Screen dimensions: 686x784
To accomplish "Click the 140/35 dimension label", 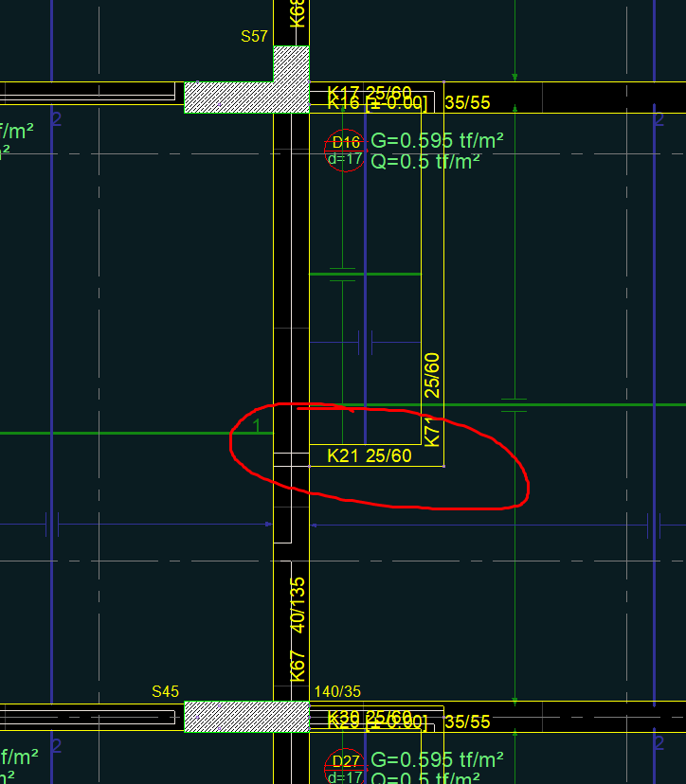I will [337, 692].
